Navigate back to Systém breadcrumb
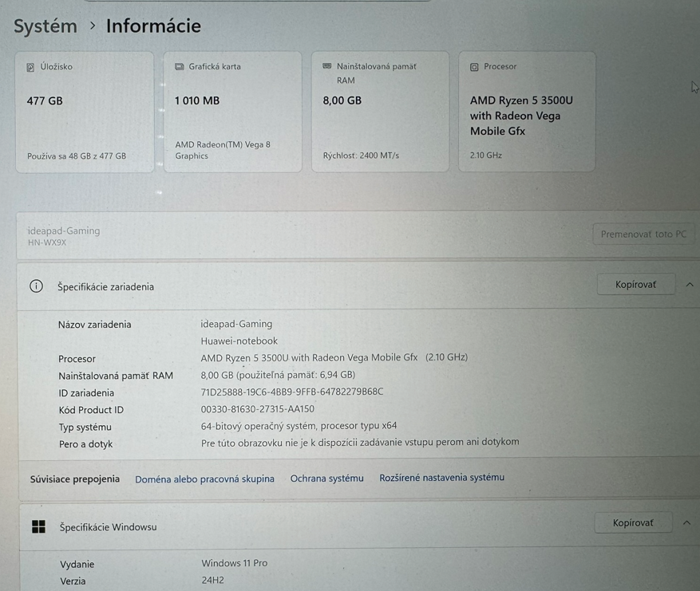 click(x=45, y=26)
